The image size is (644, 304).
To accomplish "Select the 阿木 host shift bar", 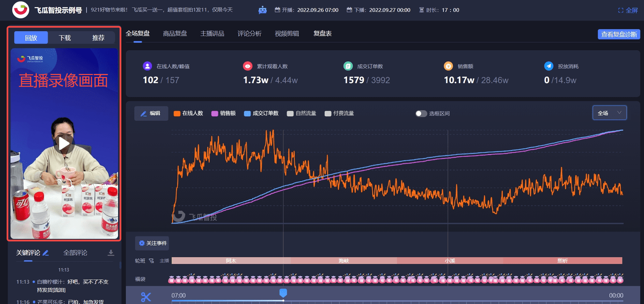I will (231, 261).
